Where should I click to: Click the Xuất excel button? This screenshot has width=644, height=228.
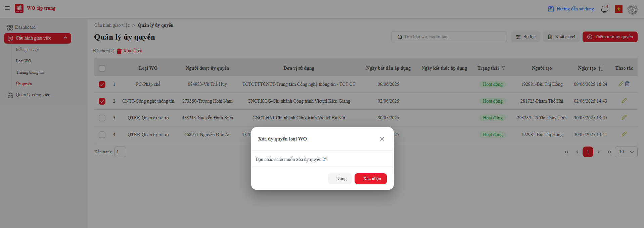click(x=561, y=37)
